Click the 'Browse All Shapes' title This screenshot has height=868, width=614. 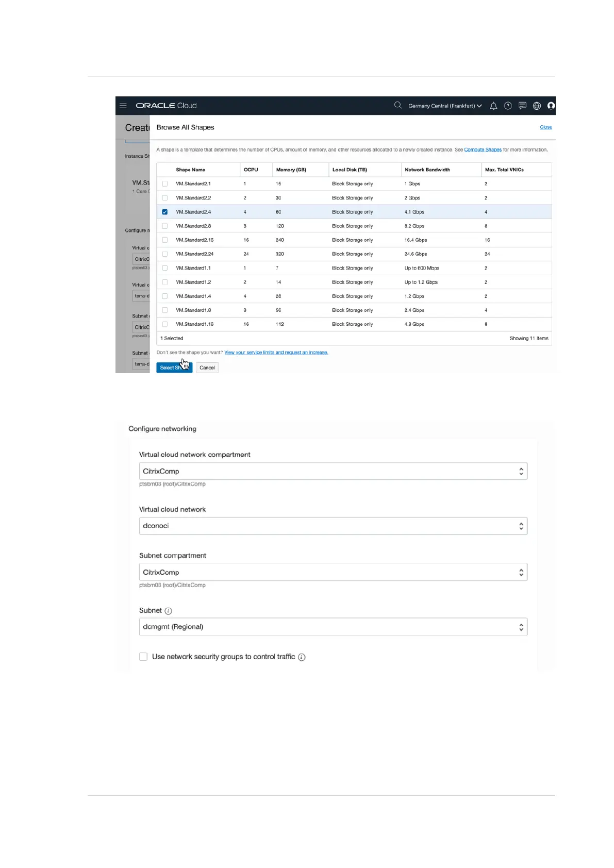(185, 127)
